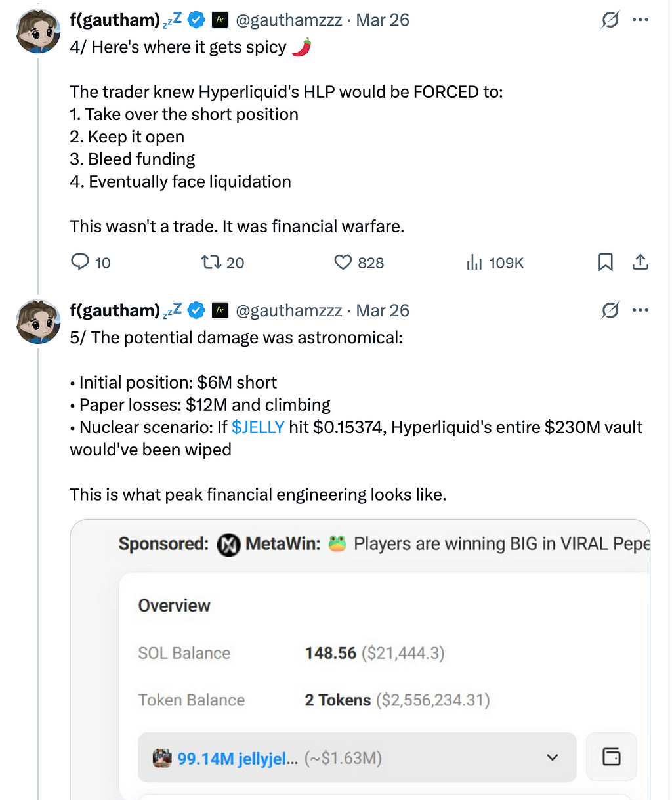Click the Grok icon on first tweet
The width and height of the screenshot is (672, 800).
pos(610,20)
